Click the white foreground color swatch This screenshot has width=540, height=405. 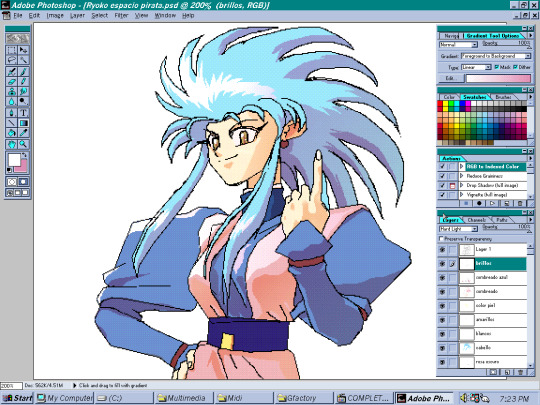coord(14,160)
